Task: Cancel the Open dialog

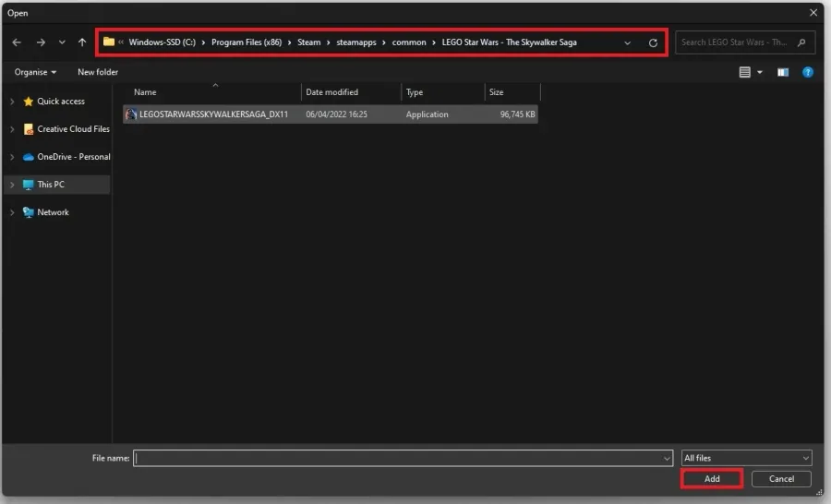Action: (x=781, y=478)
